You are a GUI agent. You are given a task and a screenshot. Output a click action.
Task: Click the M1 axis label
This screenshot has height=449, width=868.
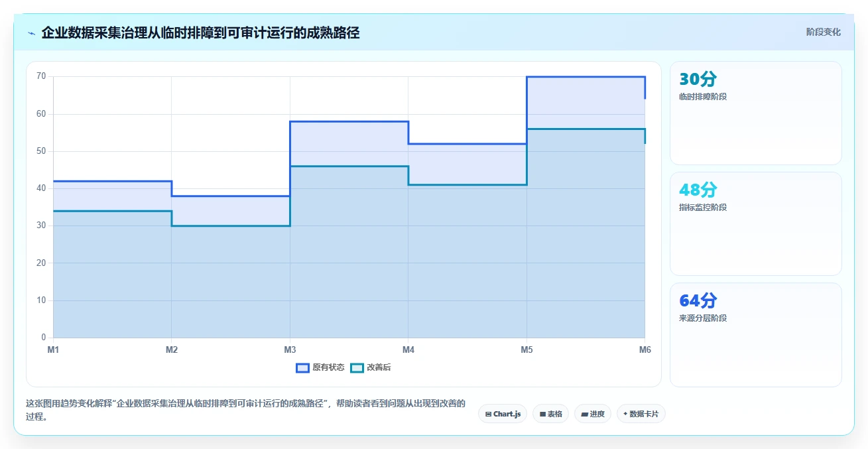53,350
